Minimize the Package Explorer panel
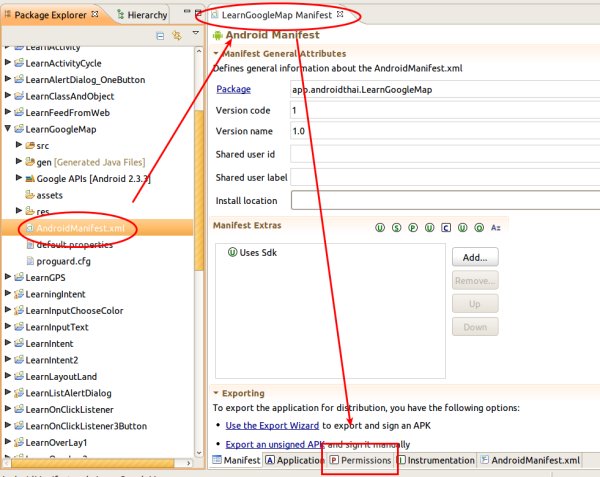Image resolution: width=600 pixels, height=477 pixels. (187, 11)
